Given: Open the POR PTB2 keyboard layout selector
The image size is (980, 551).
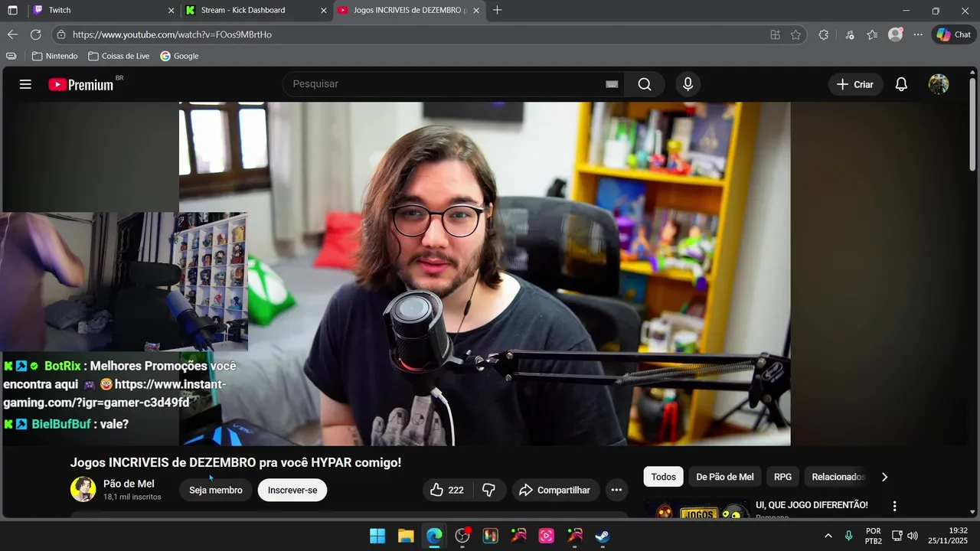Looking at the screenshot, I should point(873,536).
